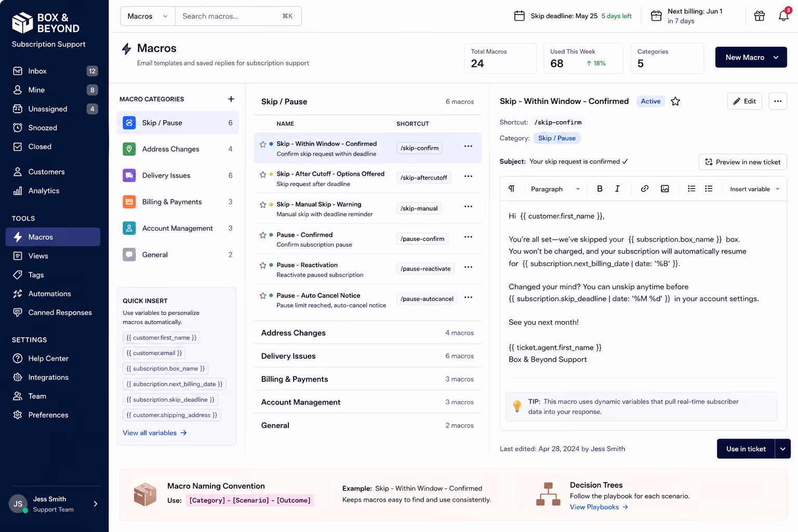Viewport: 798px width, 532px height.
Task: Click the Skip / Pause category tag in details
Action: click(x=557, y=138)
